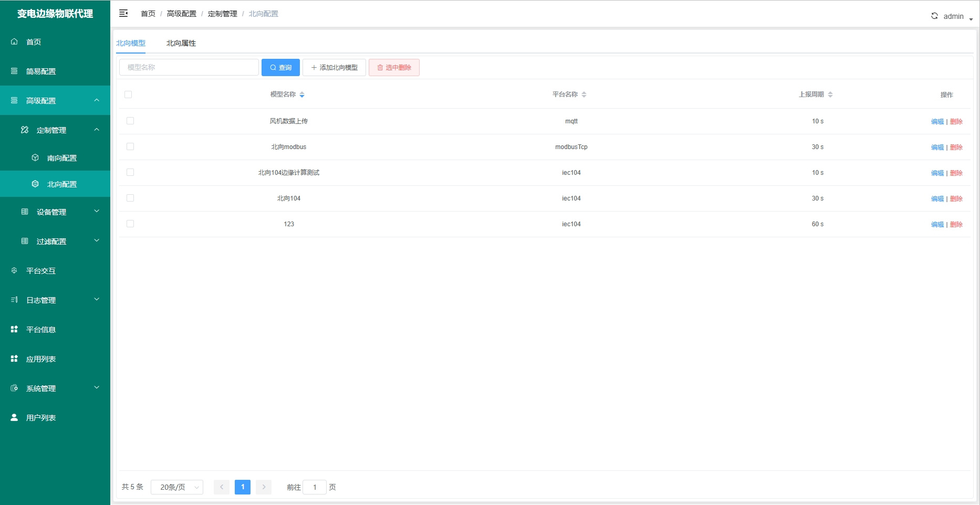Click 编辑 link for 北向modbus row

(x=937, y=148)
